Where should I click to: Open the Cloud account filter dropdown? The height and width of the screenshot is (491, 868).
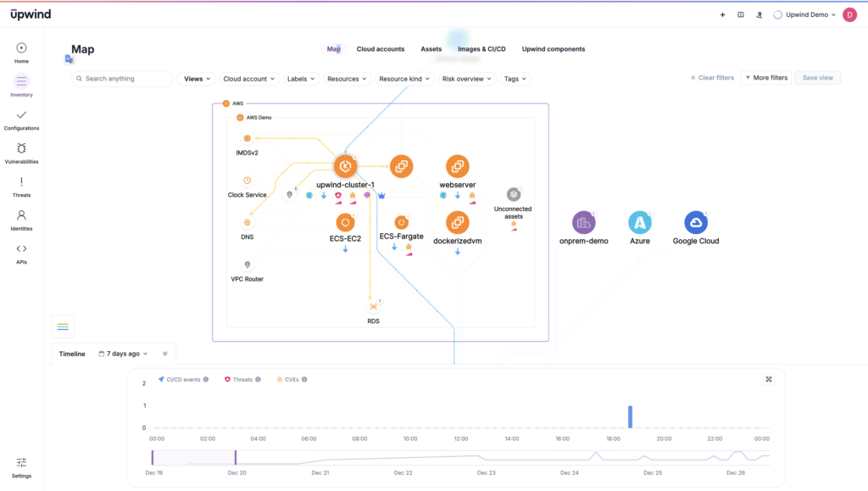tap(248, 79)
